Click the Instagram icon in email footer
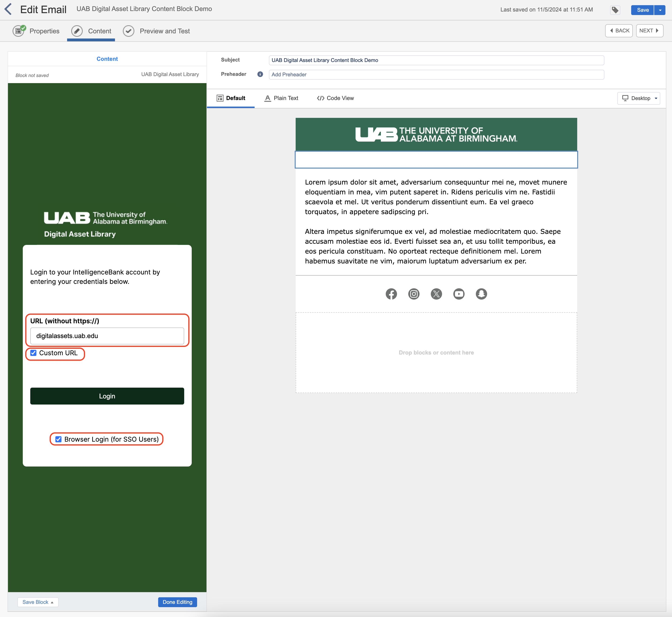The width and height of the screenshot is (672, 617). click(414, 294)
